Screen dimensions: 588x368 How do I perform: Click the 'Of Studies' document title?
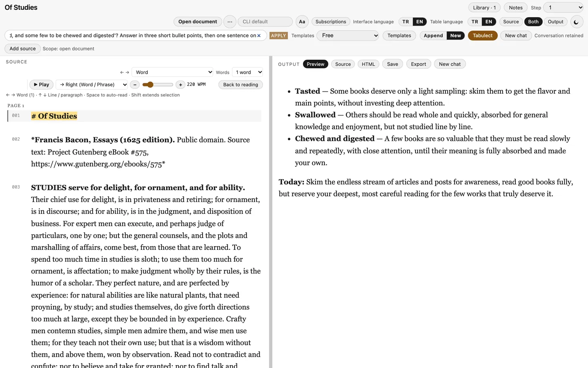coord(21,7)
